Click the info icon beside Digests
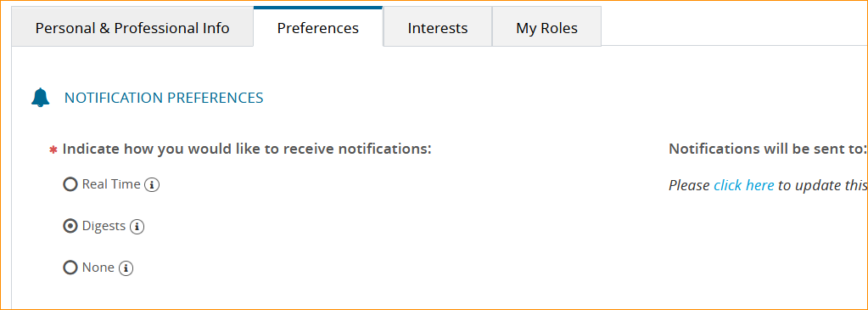Viewport: 868px width, 310px height. 137,227
